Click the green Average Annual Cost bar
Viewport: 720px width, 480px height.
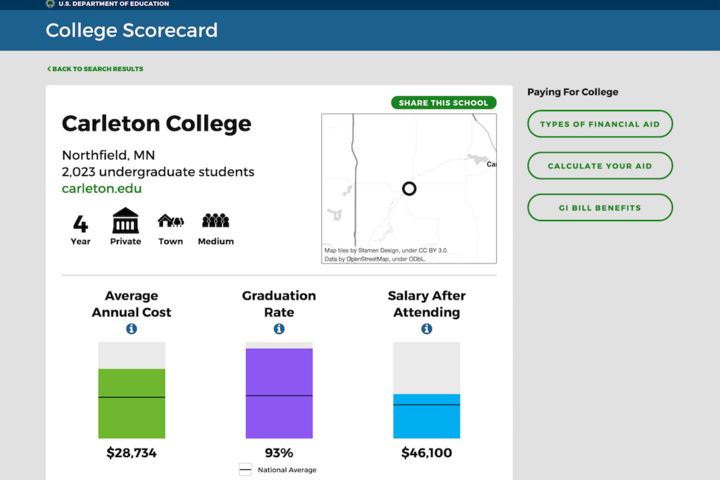tap(131, 403)
